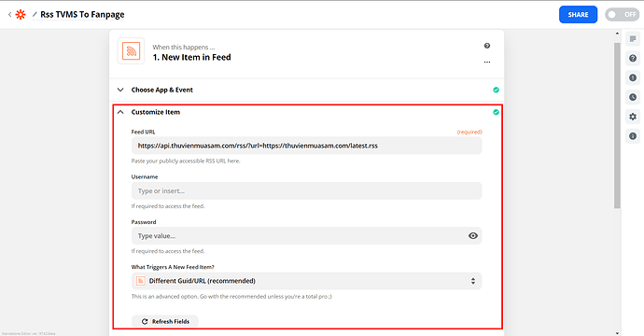
Task: Click the Choose App & Event green checkmark
Action: [497, 90]
